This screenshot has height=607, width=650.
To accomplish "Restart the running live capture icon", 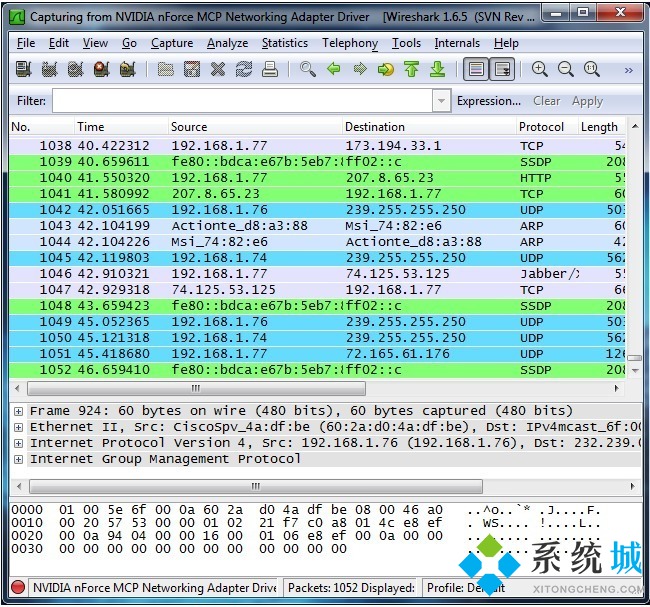I will 128,69.
